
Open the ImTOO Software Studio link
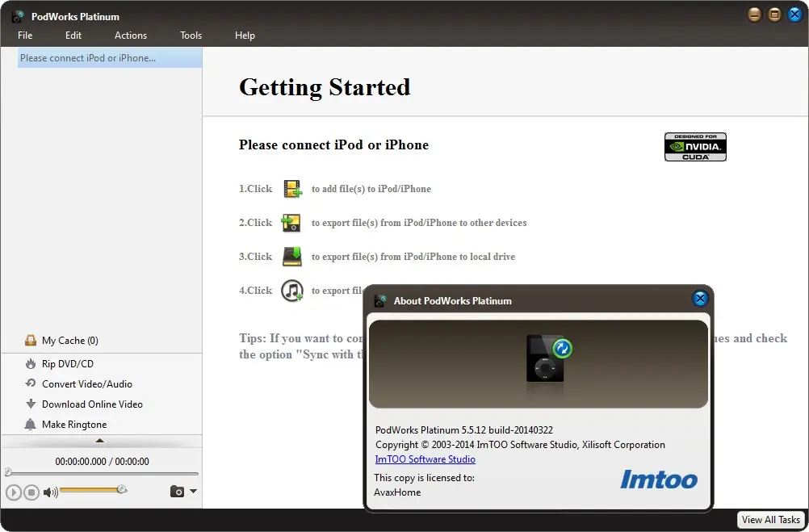tap(425, 459)
